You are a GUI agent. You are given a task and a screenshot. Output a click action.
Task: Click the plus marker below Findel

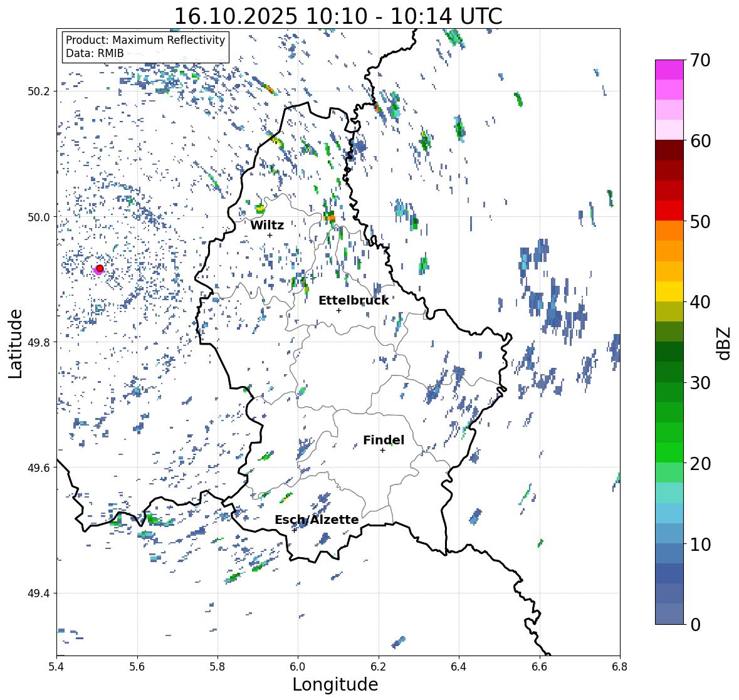click(x=383, y=451)
